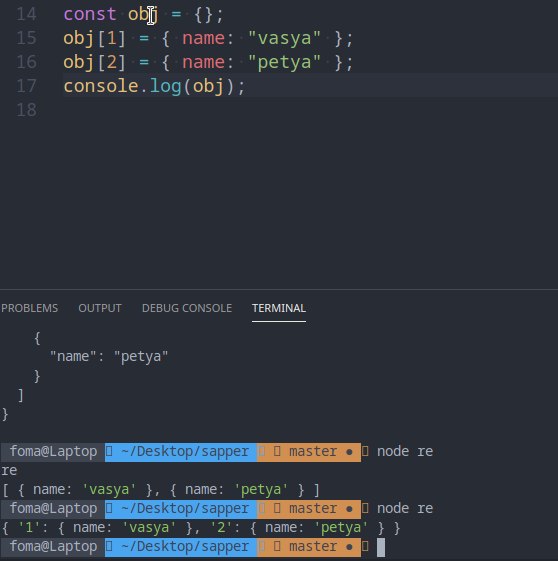
Task: Click the ~/Desktop/sapper path in the last prompt
Action: click(x=185, y=547)
